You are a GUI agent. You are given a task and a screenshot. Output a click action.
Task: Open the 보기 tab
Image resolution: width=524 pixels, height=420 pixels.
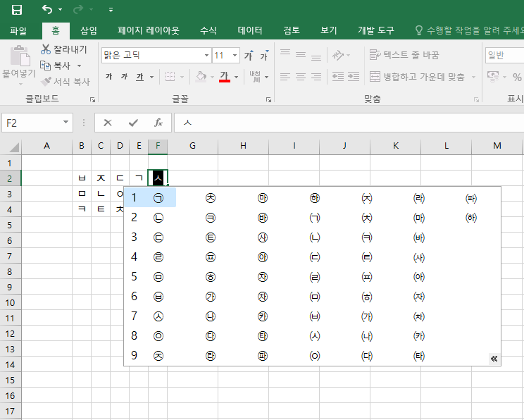[329, 31]
